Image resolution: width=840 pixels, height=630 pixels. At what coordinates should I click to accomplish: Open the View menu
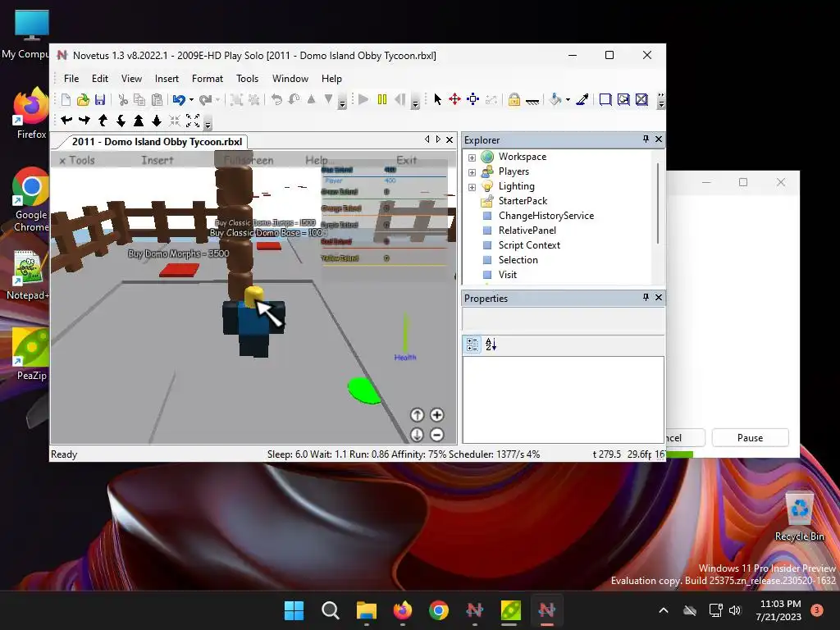pyautogui.click(x=132, y=79)
